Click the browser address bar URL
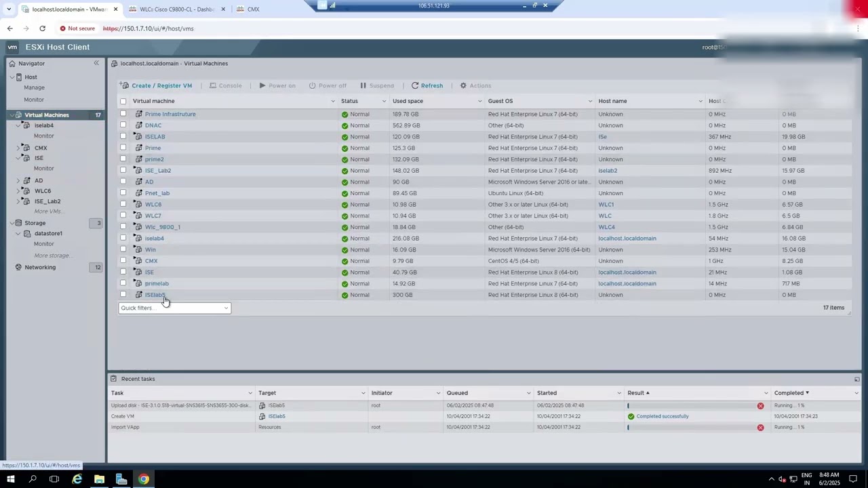868x488 pixels. [148, 28]
